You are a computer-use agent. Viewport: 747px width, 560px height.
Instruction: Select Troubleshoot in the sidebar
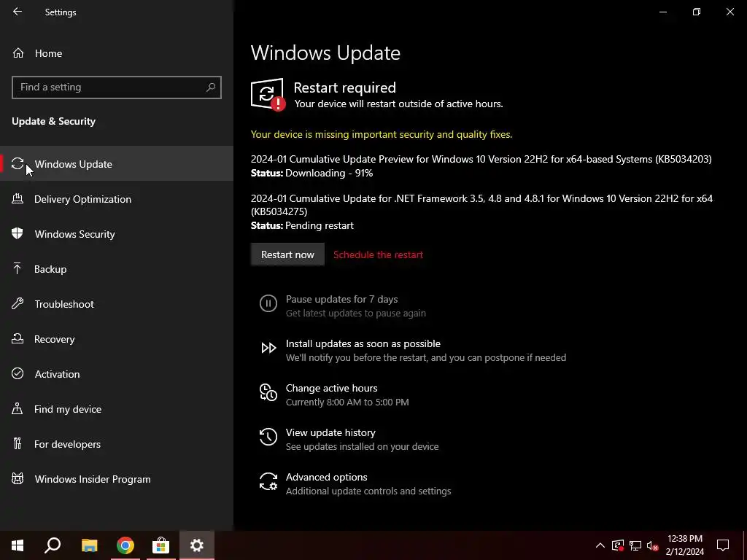pyautogui.click(x=117, y=304)
